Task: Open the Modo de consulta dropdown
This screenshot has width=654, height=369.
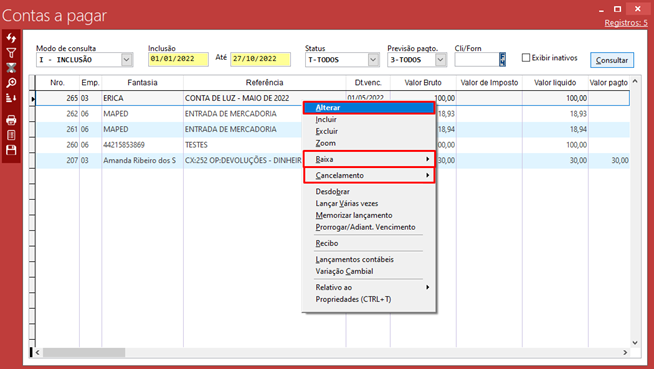Action: (x=127, y=60)
